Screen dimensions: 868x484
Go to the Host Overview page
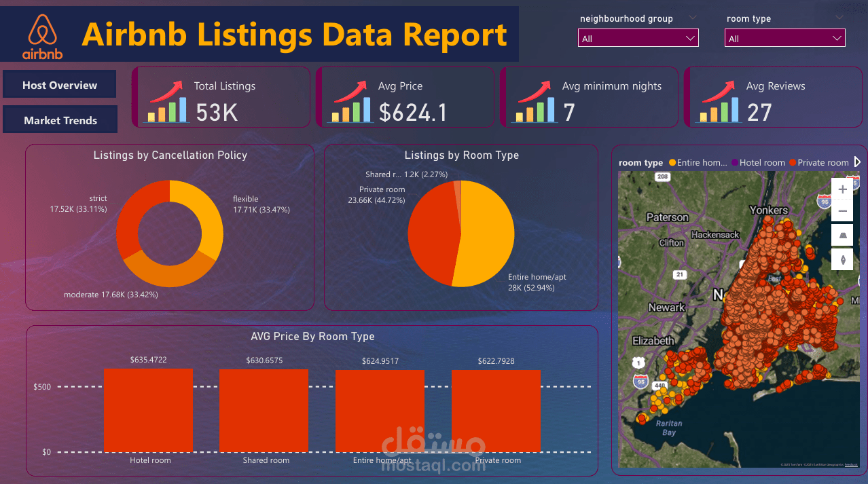pyautogui.click(x=60, y=85)
